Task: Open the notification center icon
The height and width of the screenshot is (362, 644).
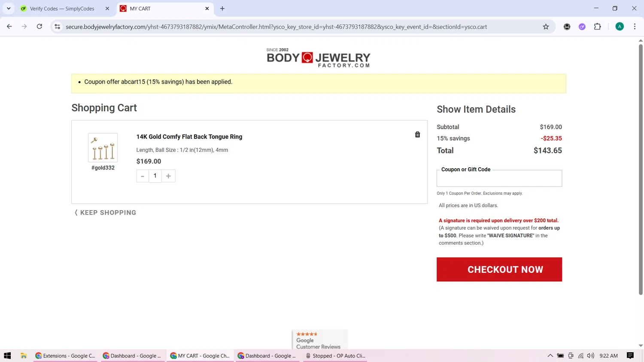Action: click(x=630, y=356)
